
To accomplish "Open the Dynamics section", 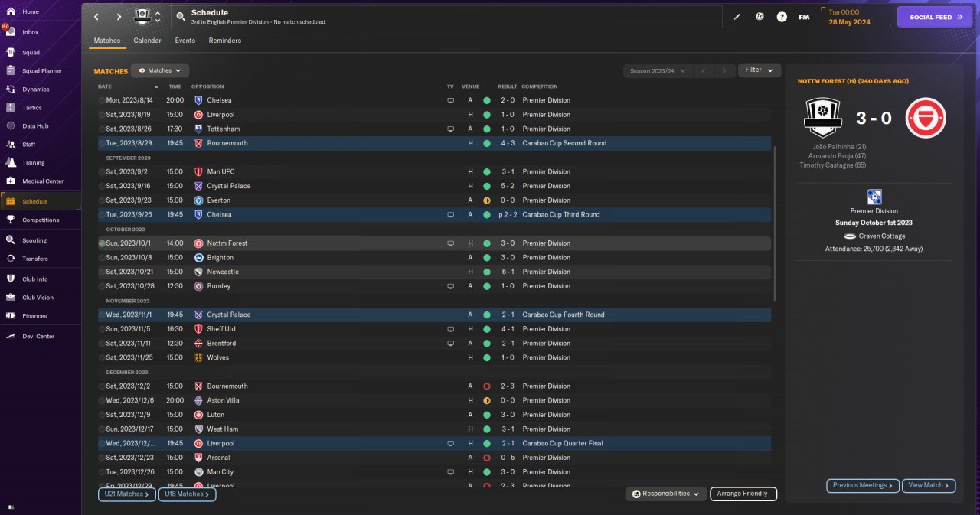I will [x=35, y=90].
